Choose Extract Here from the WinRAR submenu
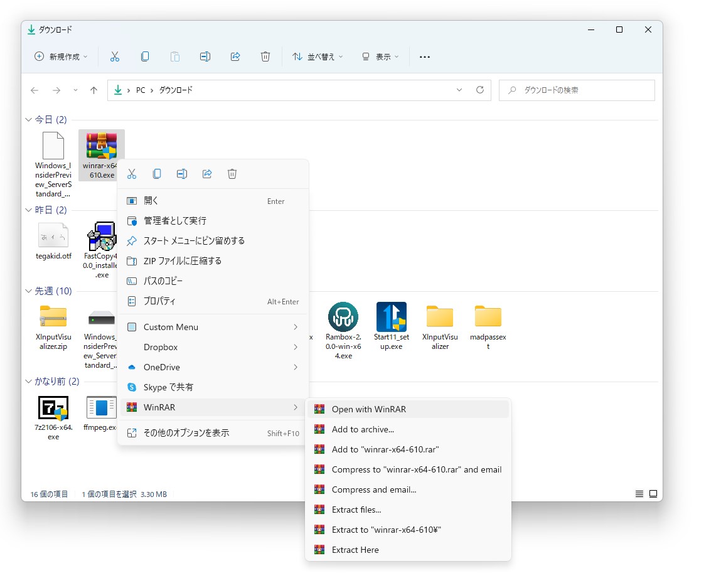The image size is (721, 588). [x=355, y=550]
